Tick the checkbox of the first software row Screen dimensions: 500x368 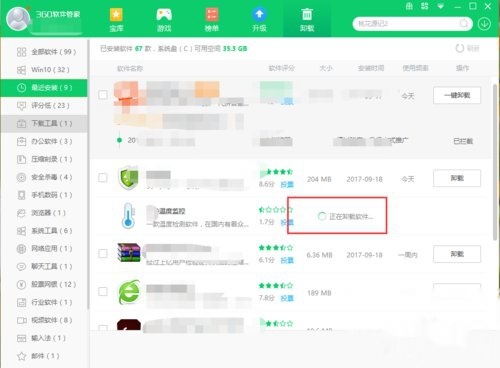point(103,95)
